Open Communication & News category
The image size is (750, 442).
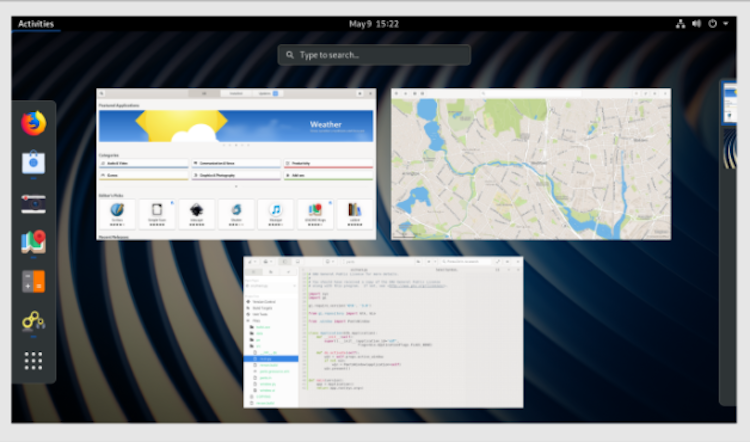[x=236, y=164]
